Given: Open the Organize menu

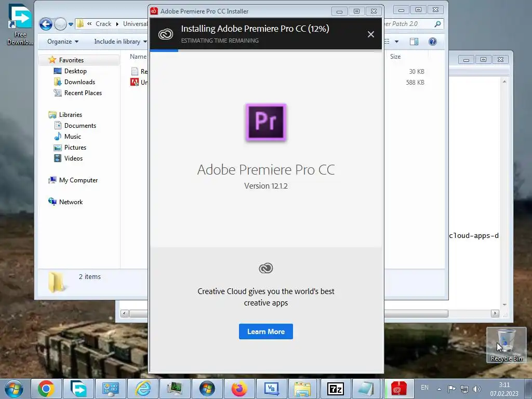Looking at the screenshot, I should pos(63,42).
